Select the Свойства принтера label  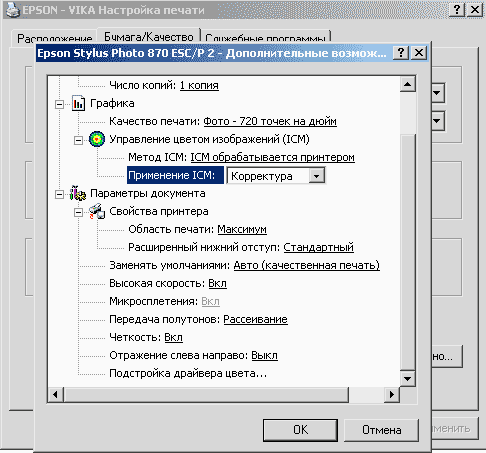[x=159, y=211]
